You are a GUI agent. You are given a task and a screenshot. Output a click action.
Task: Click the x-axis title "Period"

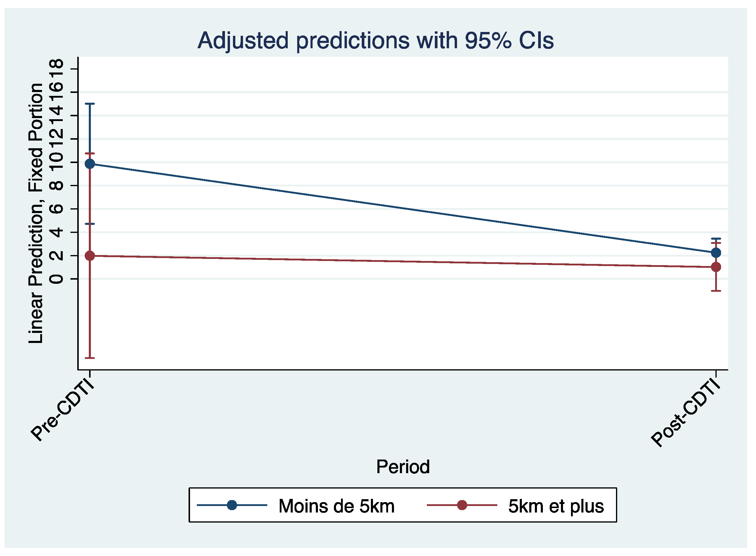(403, 467)
